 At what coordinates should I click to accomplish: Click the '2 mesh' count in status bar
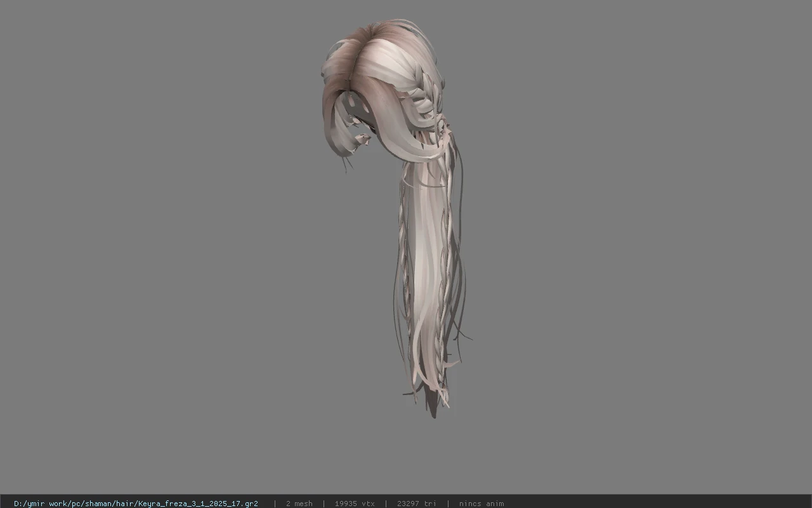(x=299, y=504)
